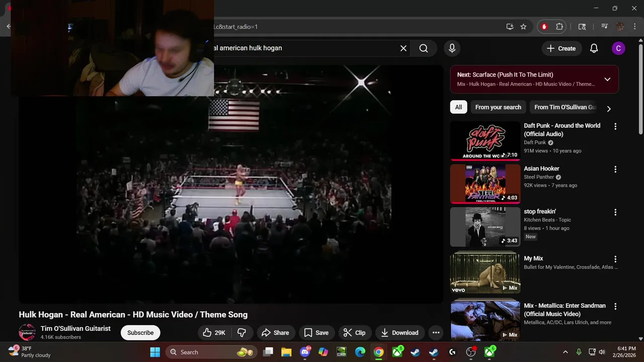Open options for Daft Punk video
Screen dimensions: 644x362
click(x=615, y=127)
